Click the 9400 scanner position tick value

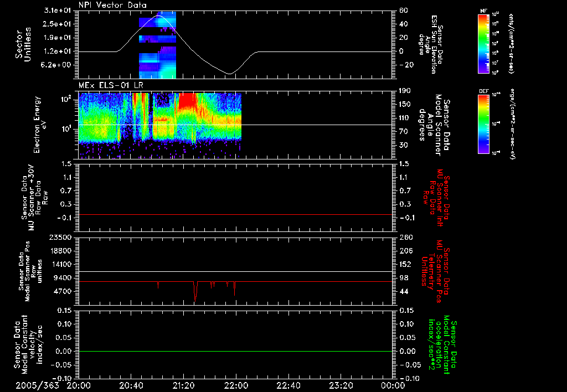coord(63,278)
